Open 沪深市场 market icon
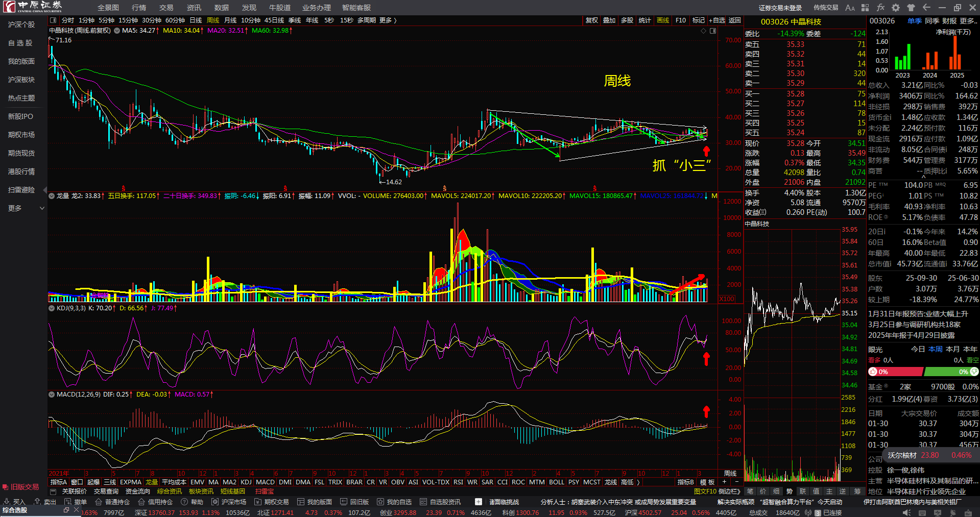 [x=215, y=502]
